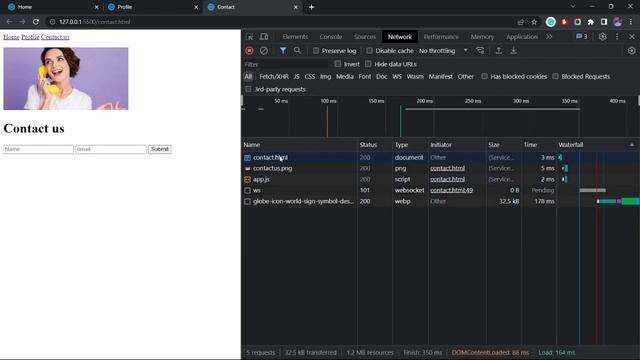Viewport: 640px width, 360px height.
Task: Check Has blocked cookies
Action: [484, 76]
